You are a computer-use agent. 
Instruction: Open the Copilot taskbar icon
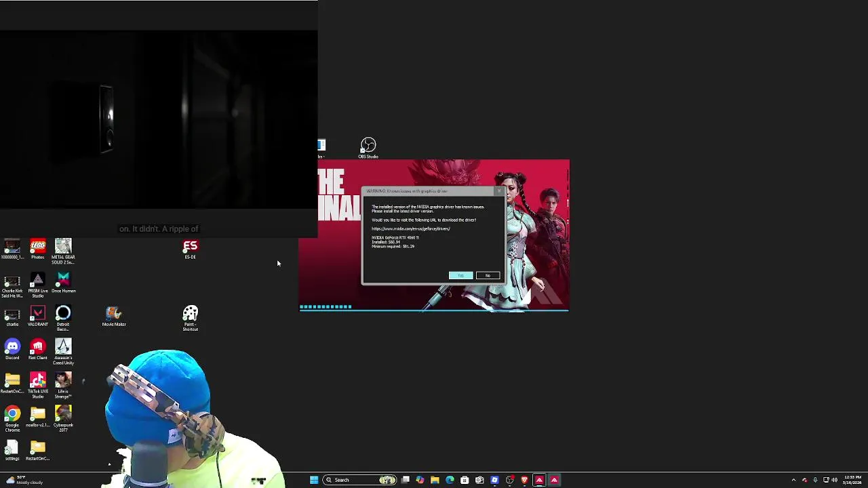point(420,480)
